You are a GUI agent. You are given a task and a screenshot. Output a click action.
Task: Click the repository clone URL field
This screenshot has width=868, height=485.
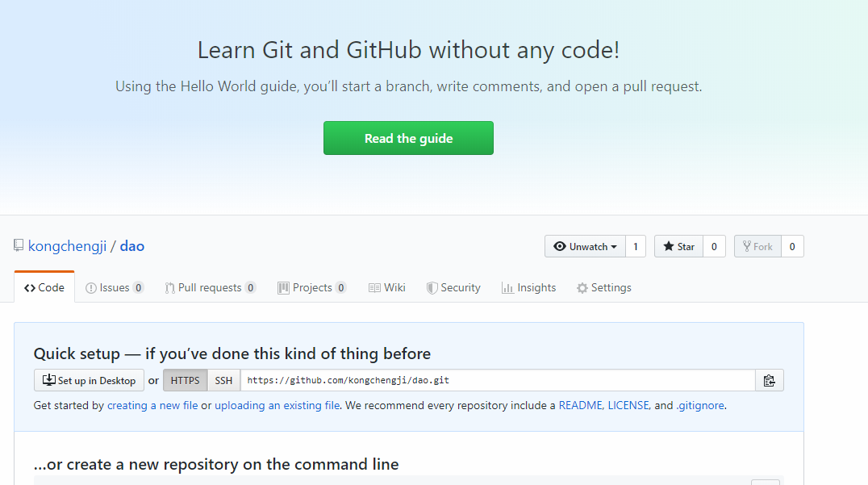(498, 380)
